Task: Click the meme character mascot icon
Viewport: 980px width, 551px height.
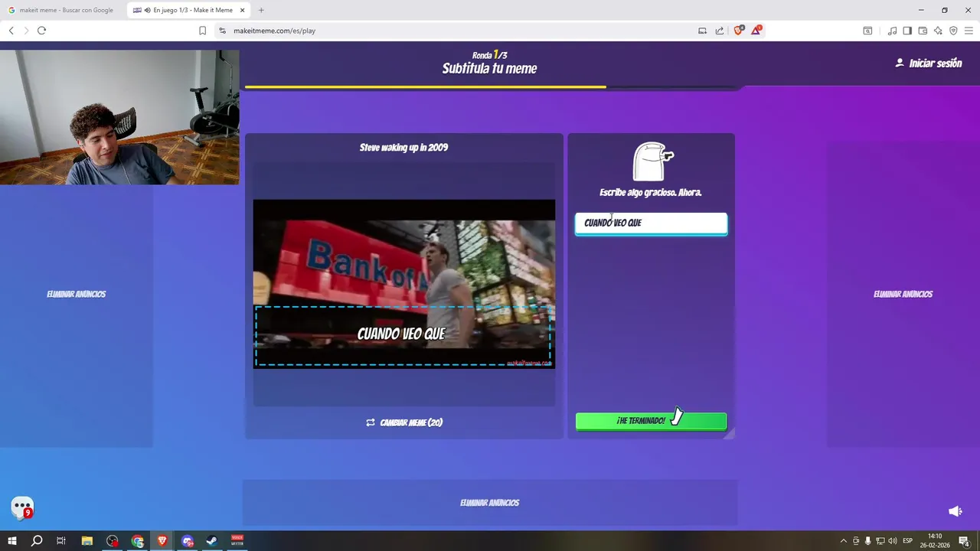Action: [652, 161]
